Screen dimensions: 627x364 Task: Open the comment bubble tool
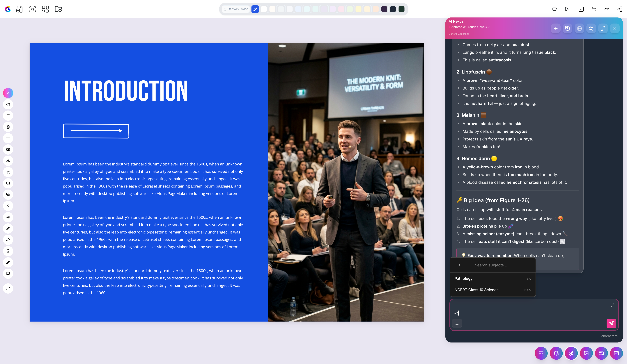tap(8, 274)
